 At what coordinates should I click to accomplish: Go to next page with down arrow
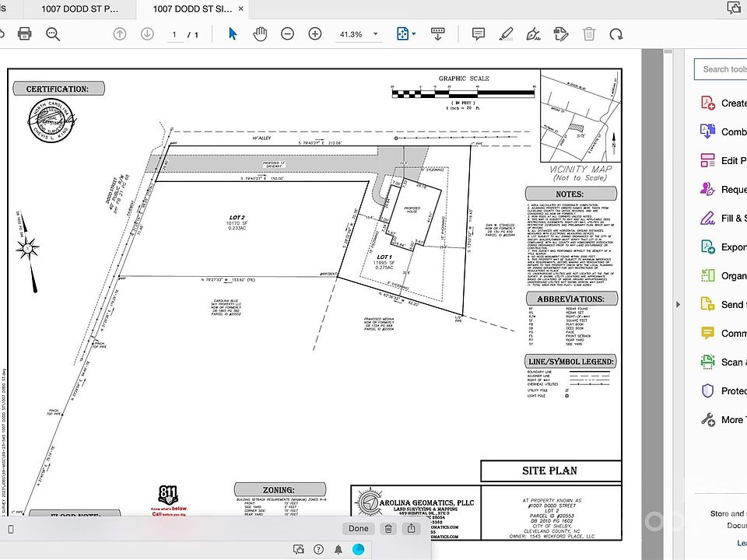(147, 33)
